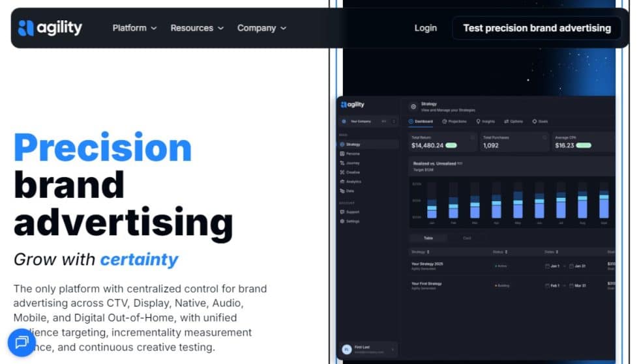
Task: Click the Login link
Action: [x=425, y=28]
